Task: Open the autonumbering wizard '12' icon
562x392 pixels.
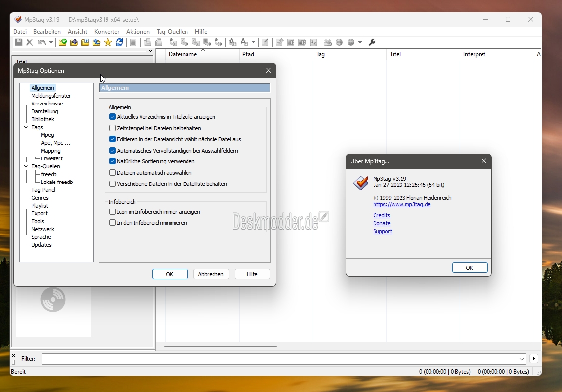Action: 313,42
